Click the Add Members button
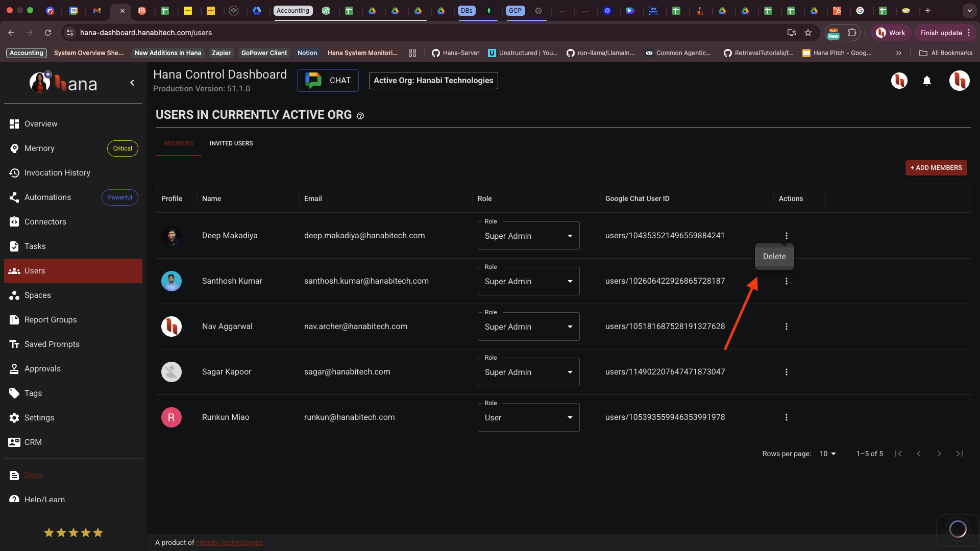This screenshot has height=551, width=980. click(936, 168)
